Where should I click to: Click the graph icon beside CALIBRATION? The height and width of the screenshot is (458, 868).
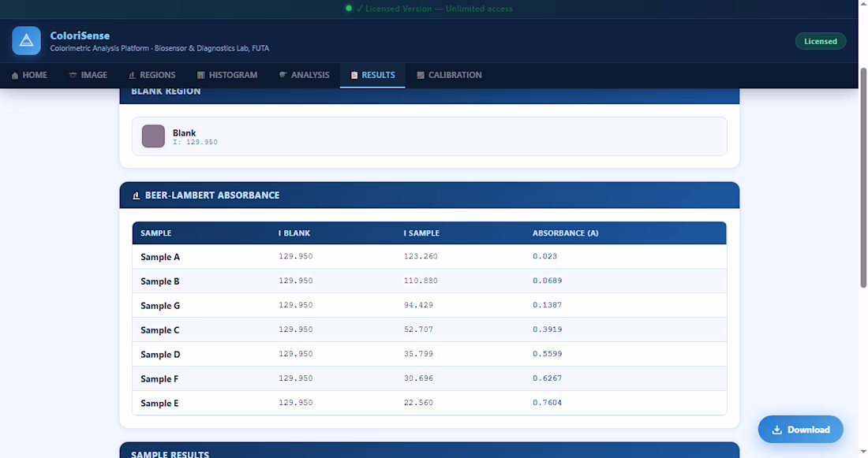[421, 75]
